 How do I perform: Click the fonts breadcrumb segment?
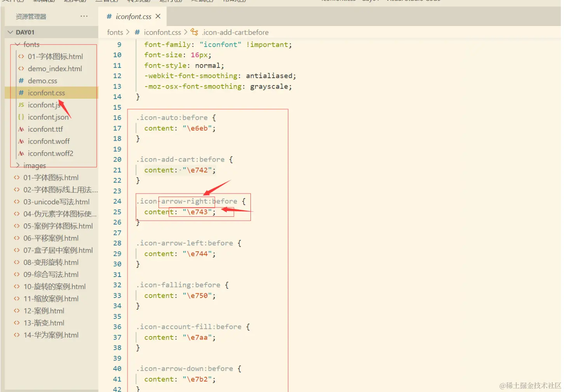tap(115, 32)
